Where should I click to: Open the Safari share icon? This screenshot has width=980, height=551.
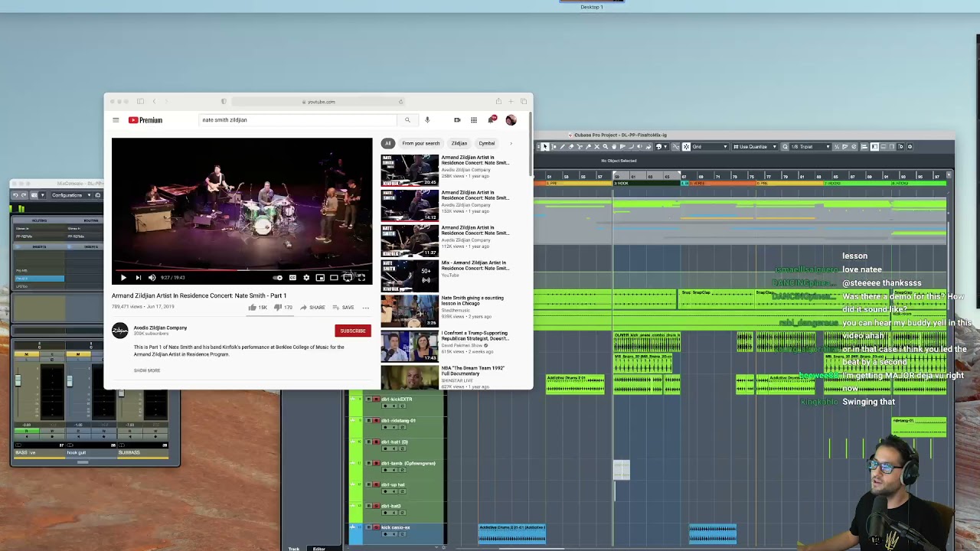[498, 101]
